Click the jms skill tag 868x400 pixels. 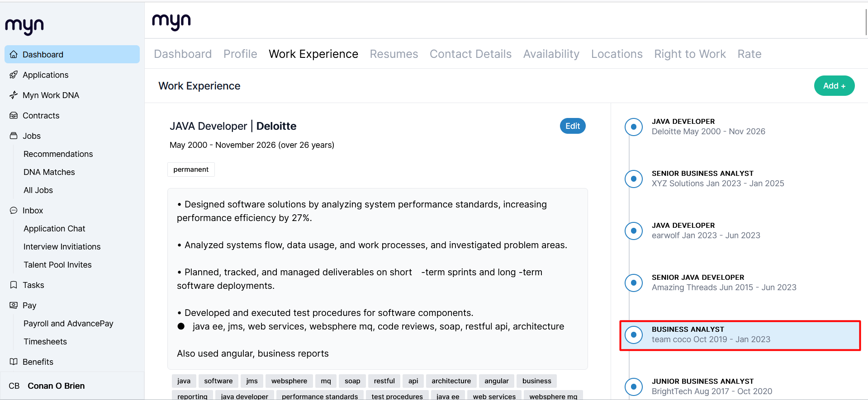click(x=252, y=381)
